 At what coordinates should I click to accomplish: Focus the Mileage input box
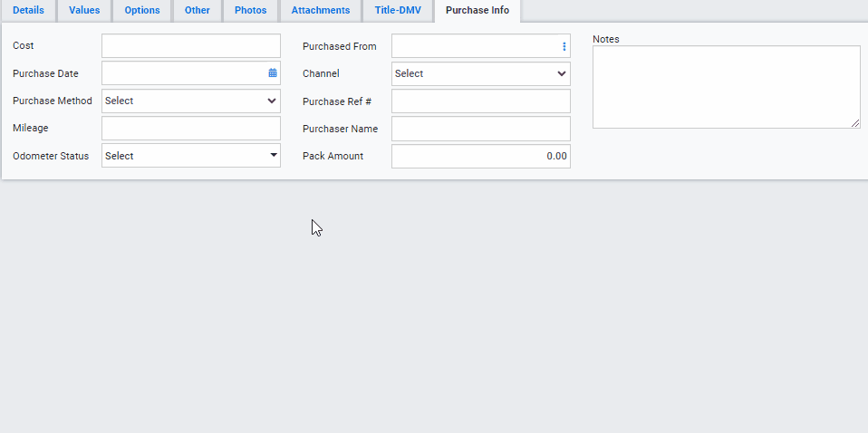(x=191, y=129)
